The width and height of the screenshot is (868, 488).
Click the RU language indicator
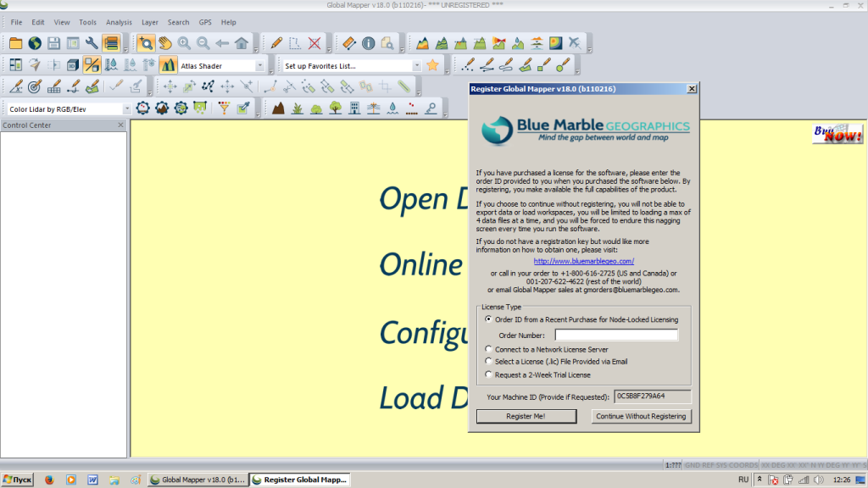coord(743,480)
